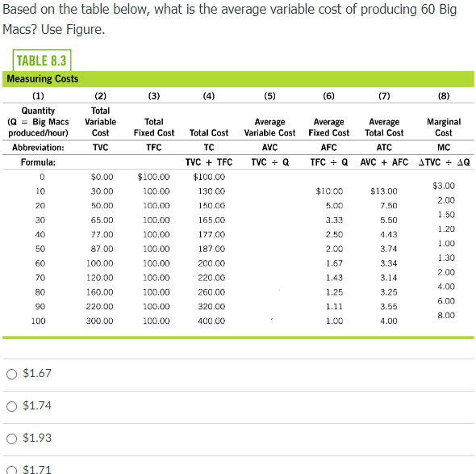
Task: Click average total cost value $13.00
Action: pos(384,191)
